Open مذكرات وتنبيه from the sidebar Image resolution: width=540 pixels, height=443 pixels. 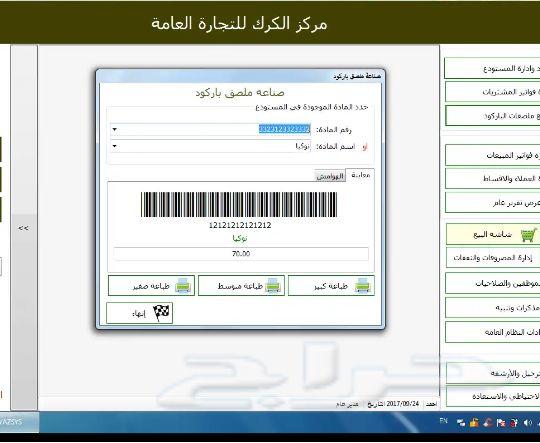click(x=492, y=308)
